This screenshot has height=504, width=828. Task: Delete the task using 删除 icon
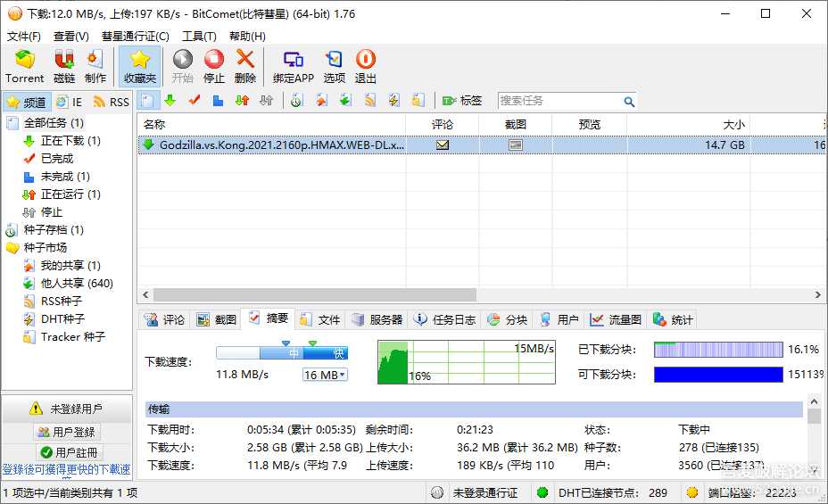pos(245,66)
